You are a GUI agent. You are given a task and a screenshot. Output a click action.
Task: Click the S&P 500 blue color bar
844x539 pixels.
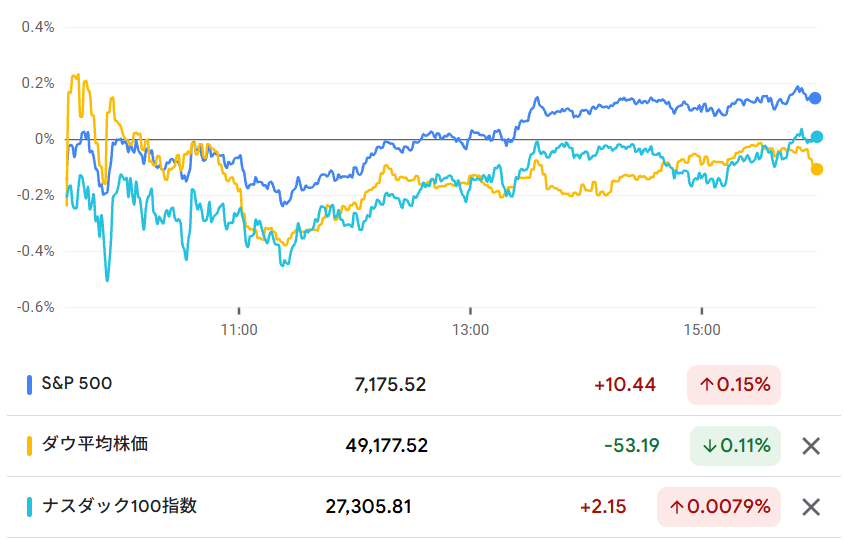[30, 384]
